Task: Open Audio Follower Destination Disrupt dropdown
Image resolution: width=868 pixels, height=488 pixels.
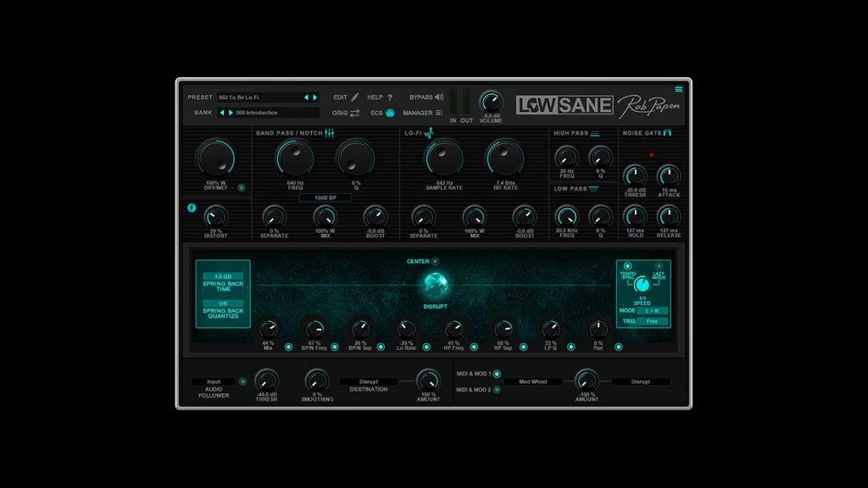Action: point(369,382)
